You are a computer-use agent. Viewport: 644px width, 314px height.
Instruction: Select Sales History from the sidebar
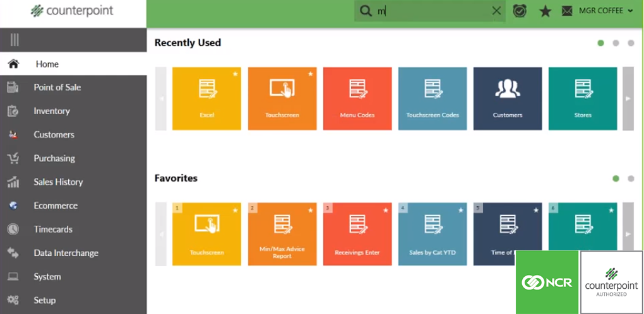click(x=58, y=182)
